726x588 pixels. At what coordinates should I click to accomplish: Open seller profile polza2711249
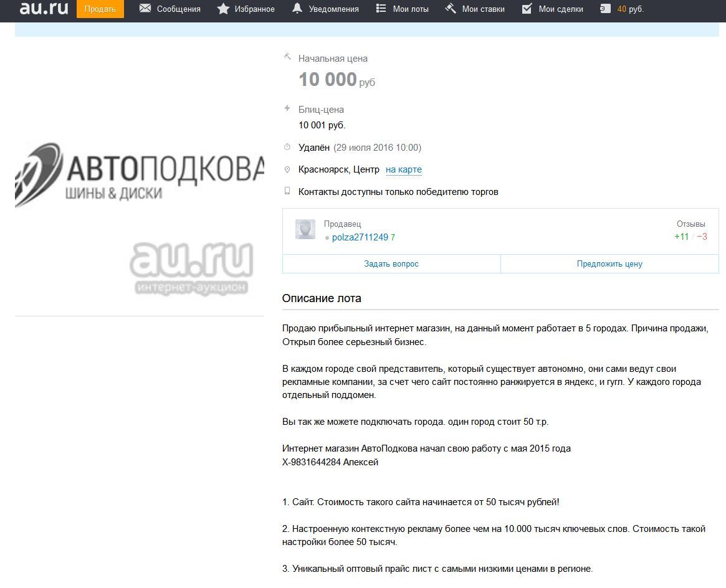coord(360,237)
